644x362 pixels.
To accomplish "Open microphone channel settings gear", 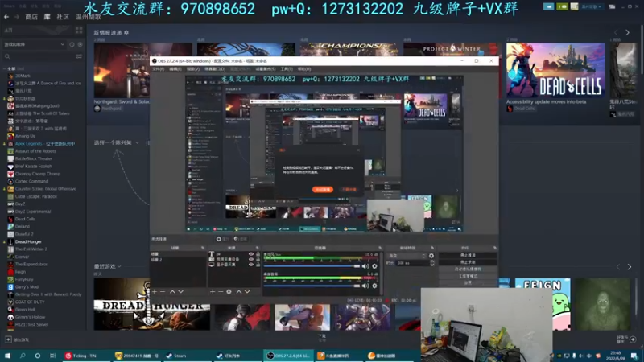I will 374,266.
